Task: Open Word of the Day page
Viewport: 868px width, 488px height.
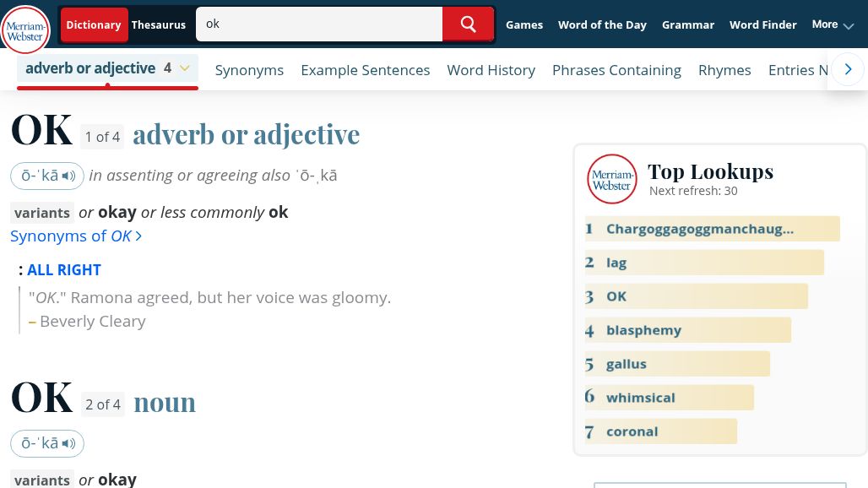Action: click(x=602, y=24)
